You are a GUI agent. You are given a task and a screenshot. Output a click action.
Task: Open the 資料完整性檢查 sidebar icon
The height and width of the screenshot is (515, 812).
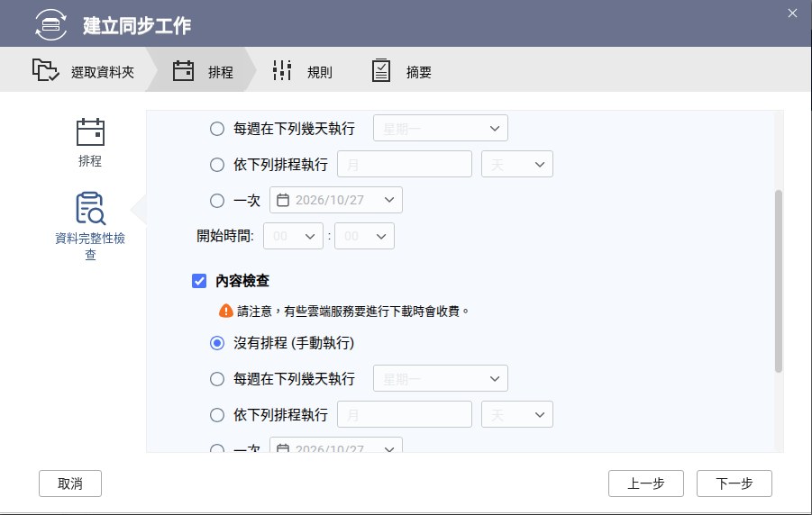point(91,208)
